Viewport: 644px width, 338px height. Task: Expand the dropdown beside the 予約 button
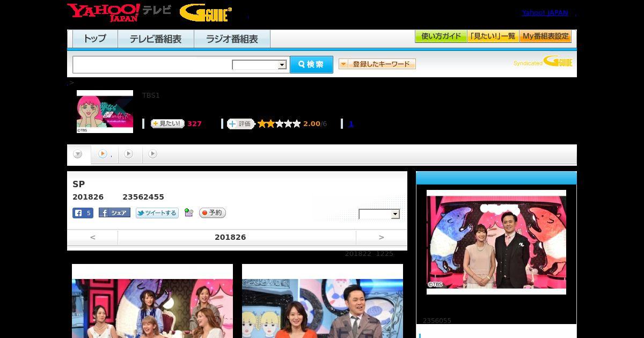(379, 214)
